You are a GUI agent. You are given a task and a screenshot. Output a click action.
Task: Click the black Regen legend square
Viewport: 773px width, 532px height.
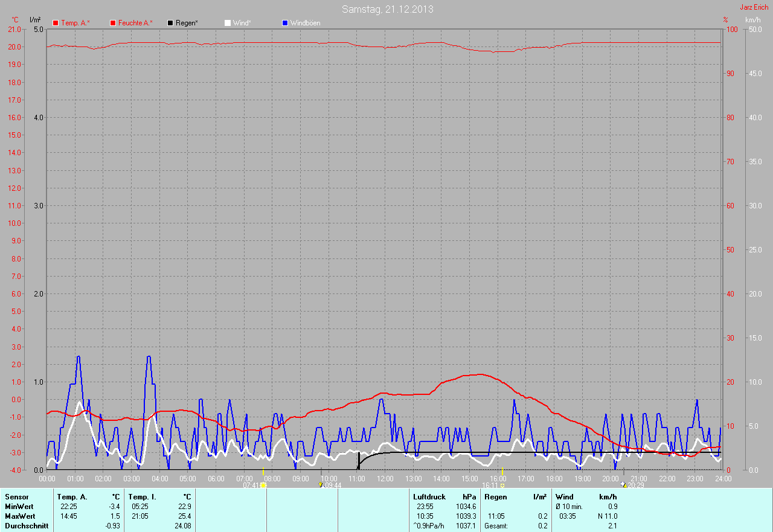click(170, 23)
